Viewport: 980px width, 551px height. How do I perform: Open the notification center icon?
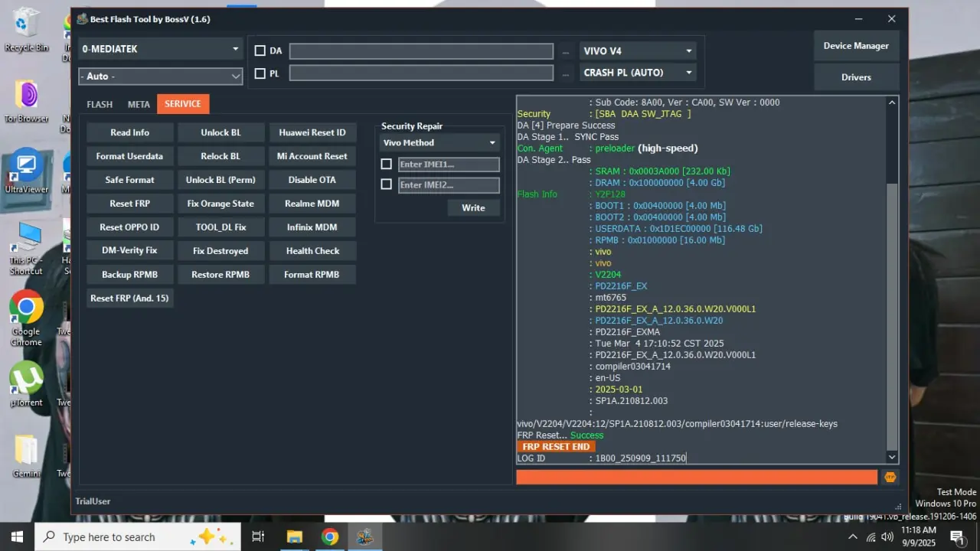[x=957, y=536]
